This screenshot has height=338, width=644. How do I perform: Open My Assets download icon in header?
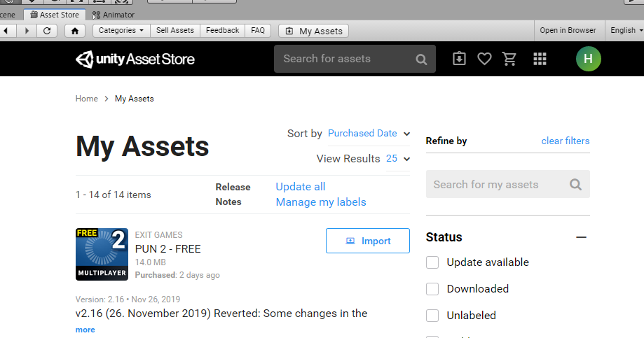[x=459, y=59]
